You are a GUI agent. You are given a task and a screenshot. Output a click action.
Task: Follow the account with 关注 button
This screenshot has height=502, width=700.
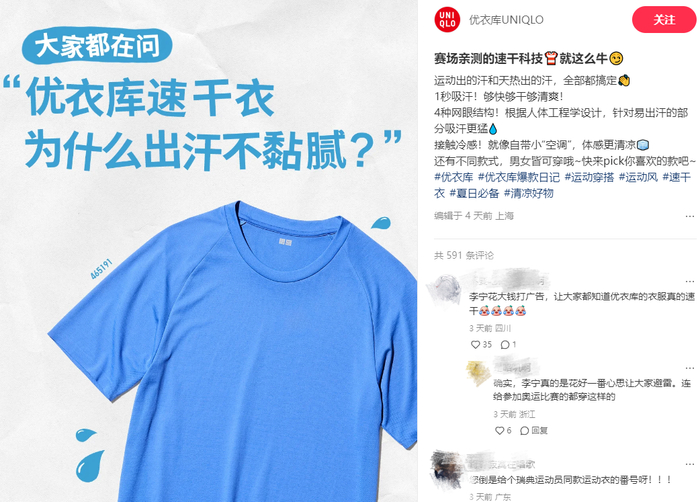(664, 20)
